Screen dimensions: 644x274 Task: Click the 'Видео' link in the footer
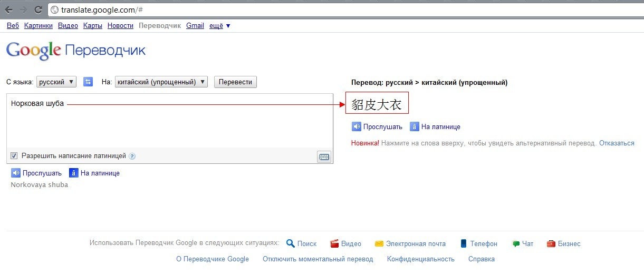click(351, 243)
